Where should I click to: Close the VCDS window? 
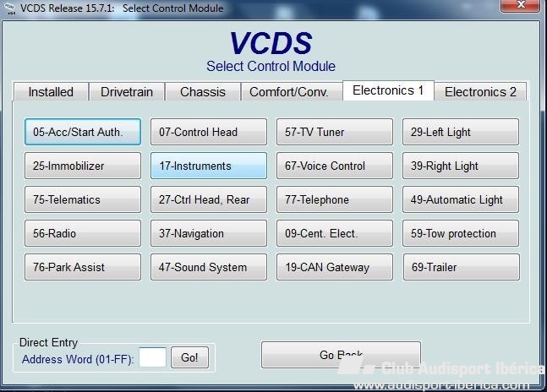pos(520,5)
